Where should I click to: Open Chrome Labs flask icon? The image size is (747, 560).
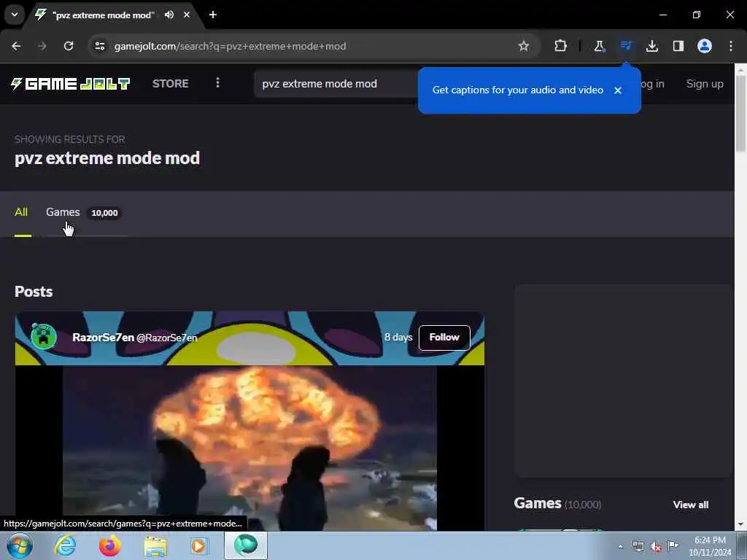(600, 46)
